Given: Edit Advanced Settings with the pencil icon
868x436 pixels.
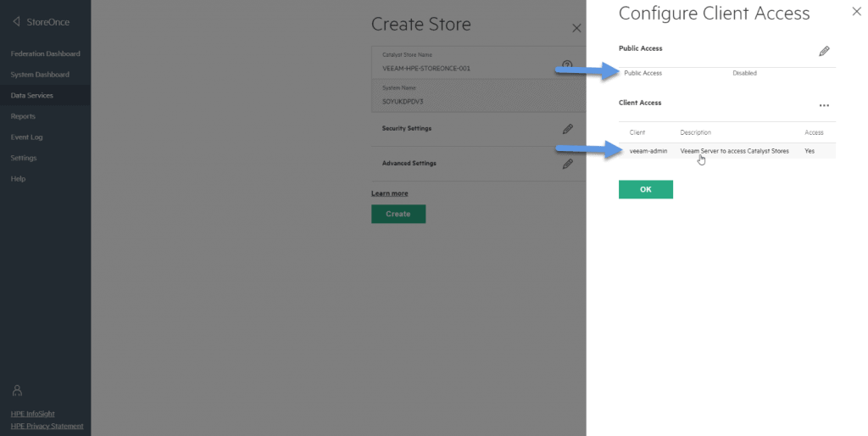Looking at the screenshot, I should [x=567, y=164].
